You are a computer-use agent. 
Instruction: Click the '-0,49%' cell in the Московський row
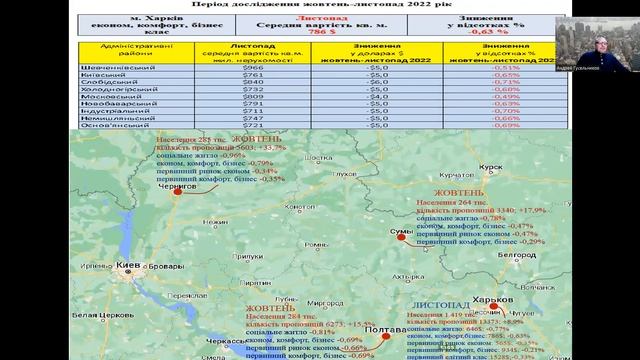[505, 97]
